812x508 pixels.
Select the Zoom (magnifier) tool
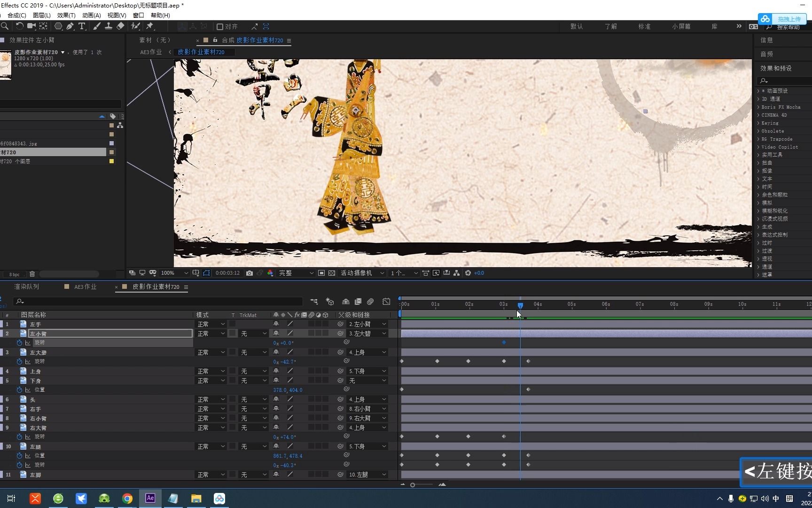pos(4,26)
